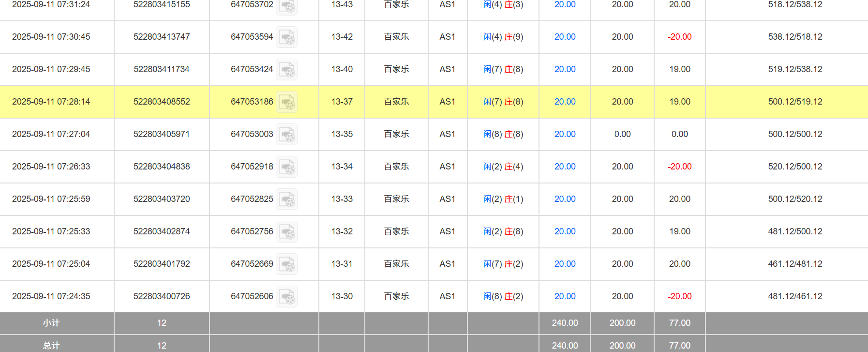Click result 闲(8) 庄(8) for round 13-35
The width and height of the screenshot is (868, 352).
[503, 134]
